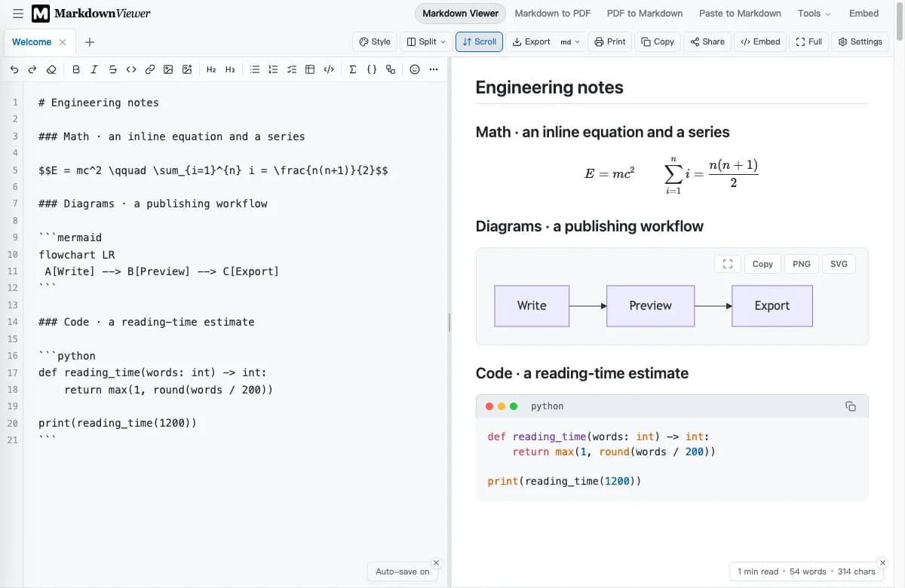Insert a code block
The height and width of the screenshot is (588, 905).
pos(328,69)
